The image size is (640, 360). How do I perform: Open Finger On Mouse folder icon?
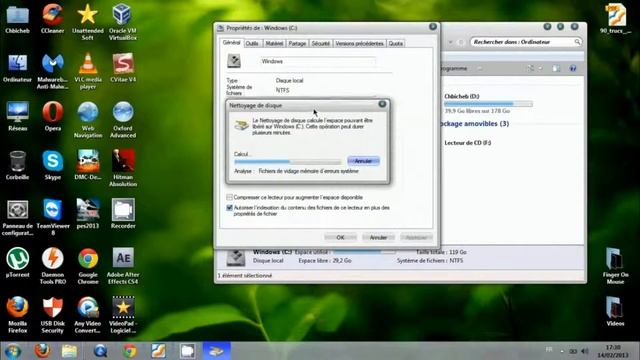click(x=615, y=266)
